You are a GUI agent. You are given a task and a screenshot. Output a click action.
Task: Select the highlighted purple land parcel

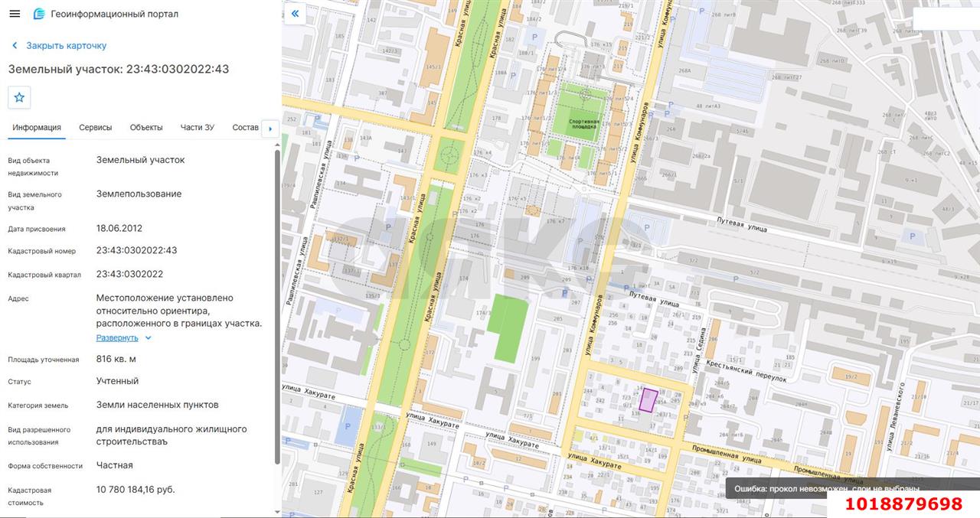(648, 400)
